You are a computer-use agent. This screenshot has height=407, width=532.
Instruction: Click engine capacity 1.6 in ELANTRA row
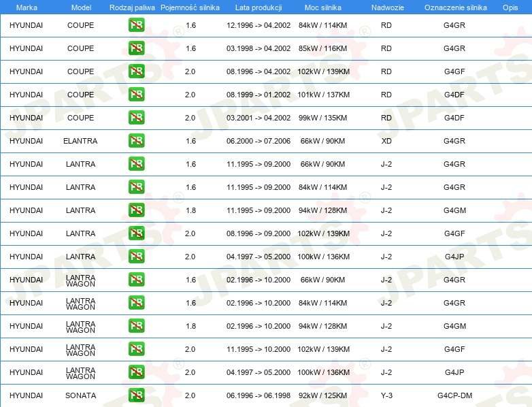point(190,141)
